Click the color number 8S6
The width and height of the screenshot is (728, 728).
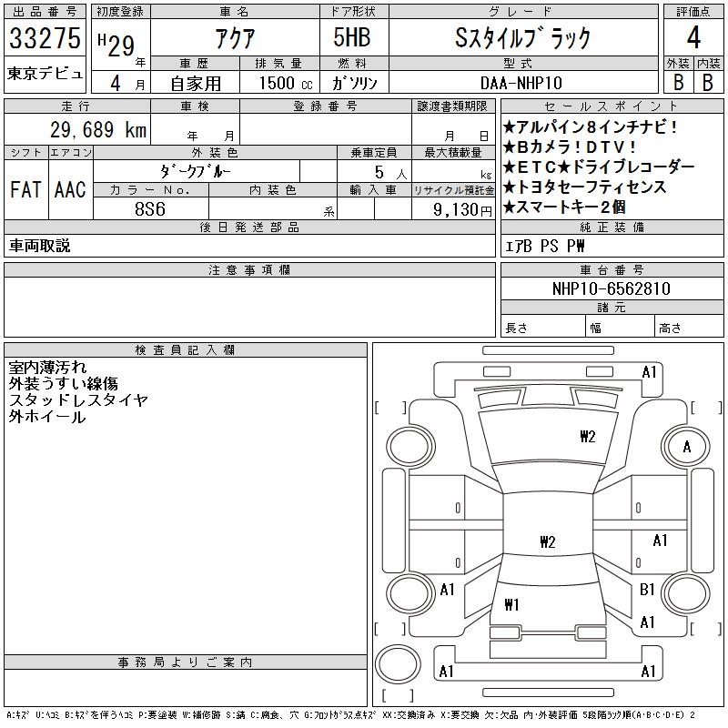[150, 209]
